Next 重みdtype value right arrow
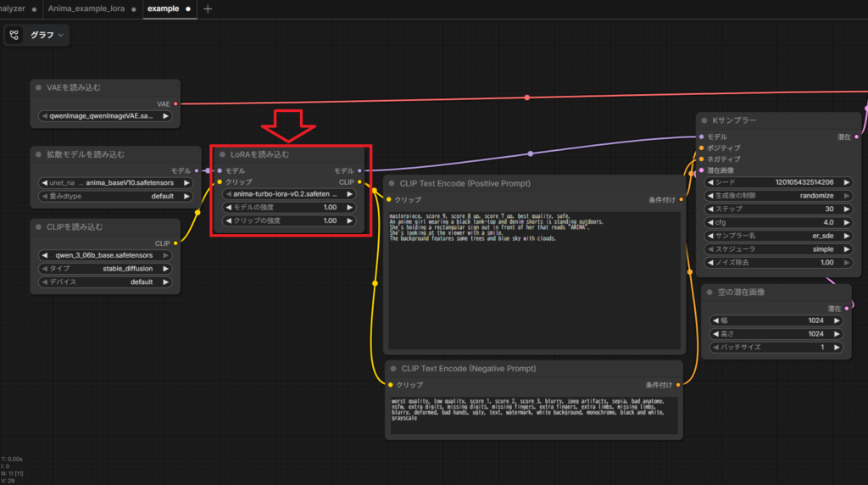This screenshot has height=485, width=868. tap(186, 196)
